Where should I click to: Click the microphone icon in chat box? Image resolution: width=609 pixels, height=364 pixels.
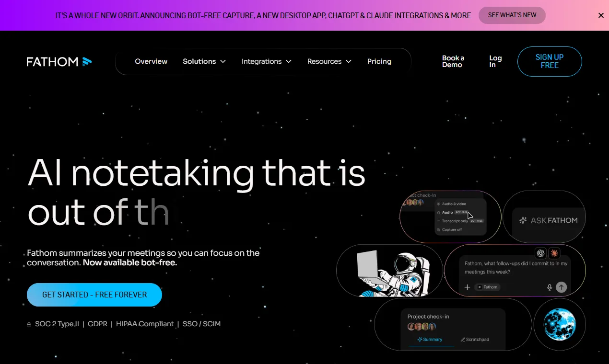[550, 287]
